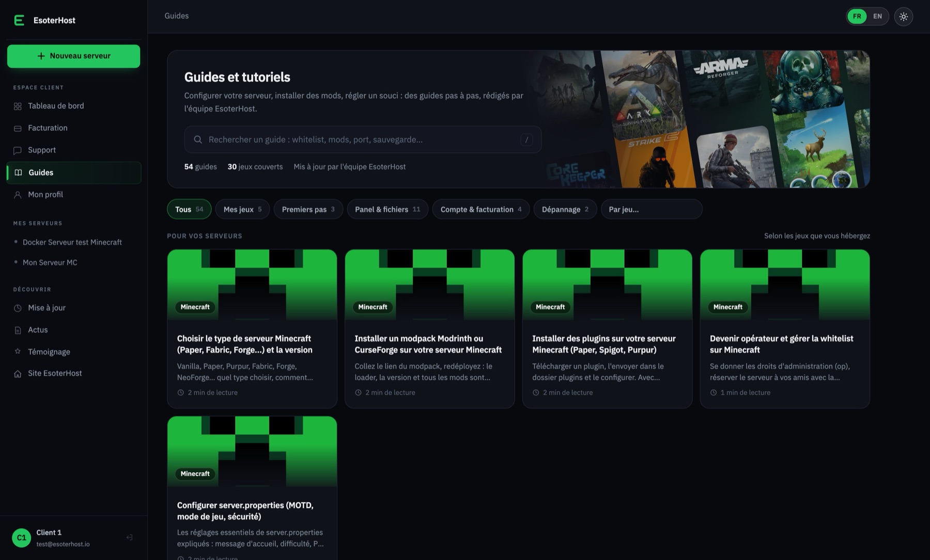
Task: Click the logout icon beside Client 1
Action: click(129, 537)
